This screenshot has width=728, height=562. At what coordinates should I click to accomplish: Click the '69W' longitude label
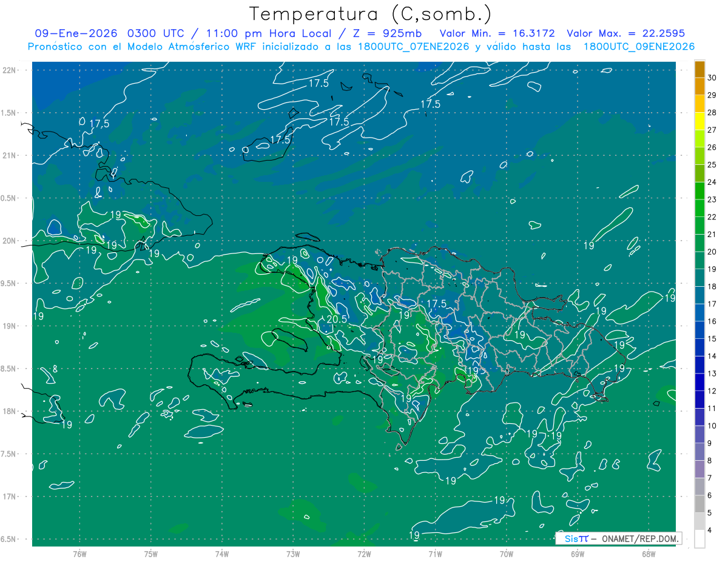click(578, 554)
